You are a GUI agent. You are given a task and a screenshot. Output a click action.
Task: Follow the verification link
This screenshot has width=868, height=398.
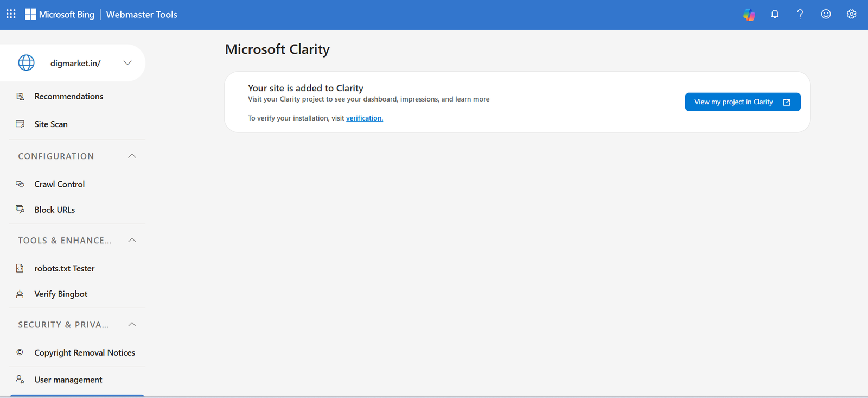click(365, 118)
